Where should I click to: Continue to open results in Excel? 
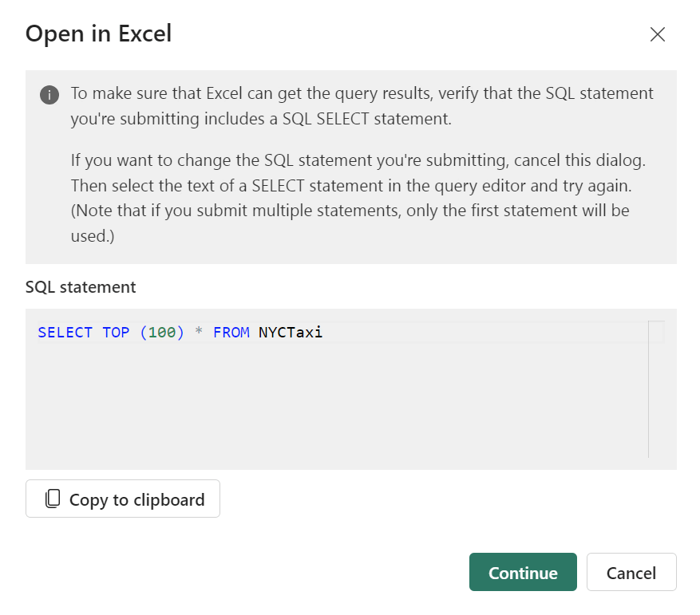523,572
